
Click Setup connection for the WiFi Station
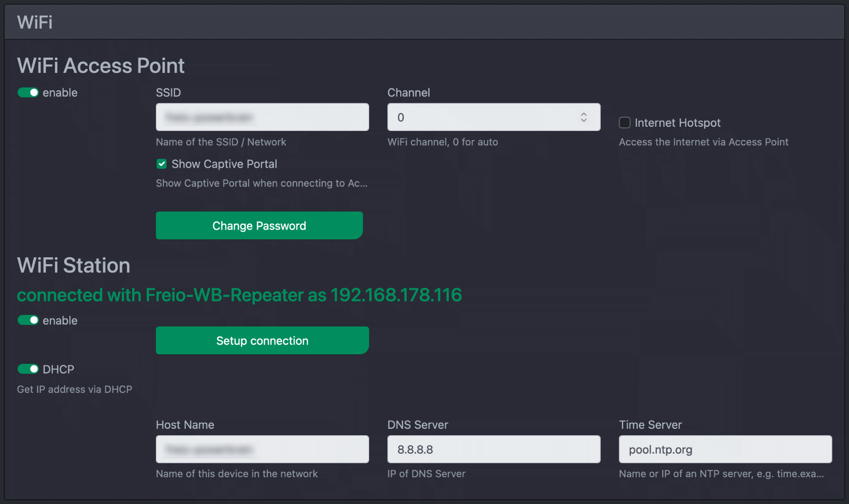tap(262, 340)
